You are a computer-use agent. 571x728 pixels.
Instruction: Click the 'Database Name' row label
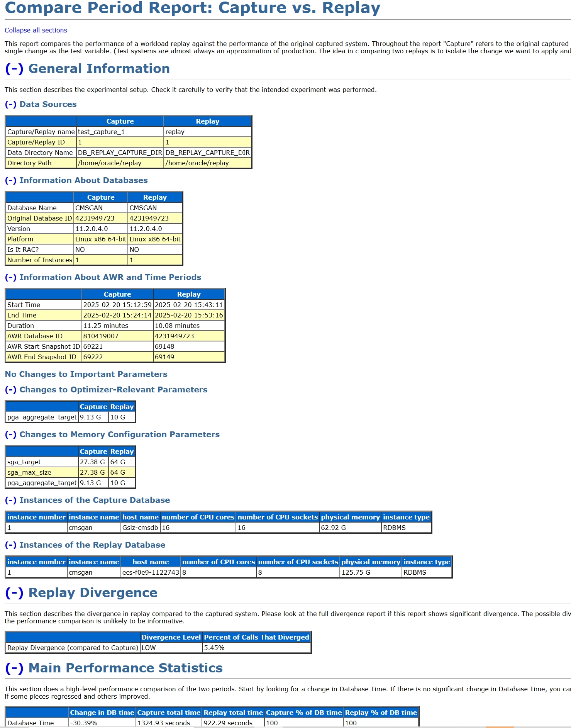40,208
